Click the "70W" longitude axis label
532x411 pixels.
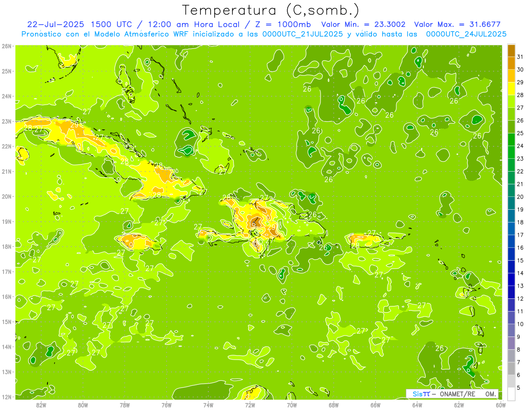click(292, 405)
